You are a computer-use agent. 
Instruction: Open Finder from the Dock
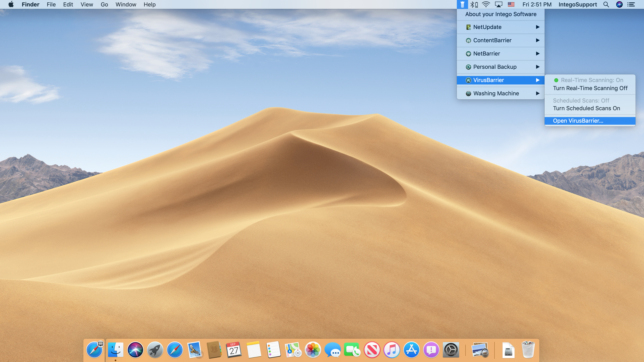point(116,350)
